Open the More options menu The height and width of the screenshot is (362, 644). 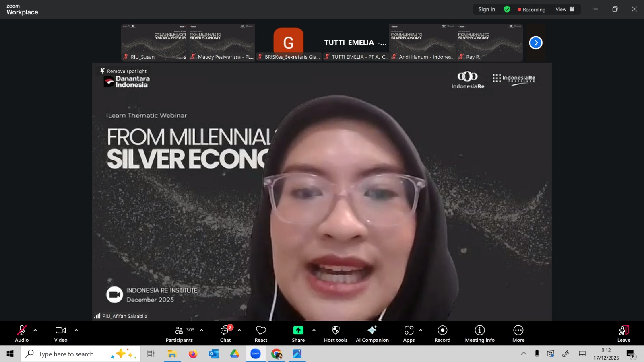[x=518, y=334]
